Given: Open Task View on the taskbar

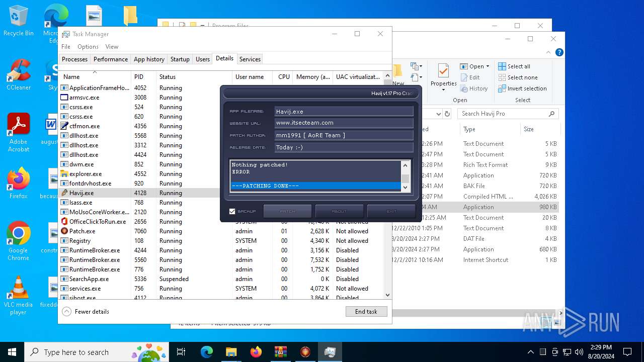Looking at the screenshot, I should point(181,352).
